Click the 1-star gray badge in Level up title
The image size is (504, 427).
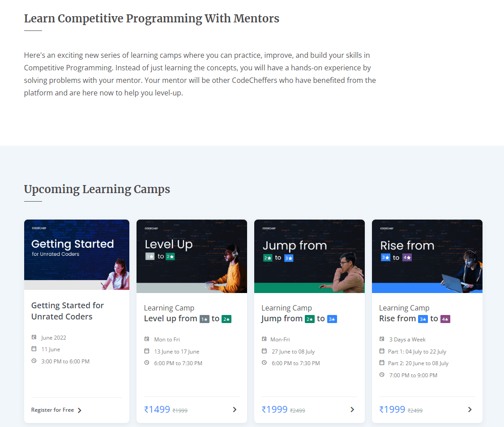(205, 319)
